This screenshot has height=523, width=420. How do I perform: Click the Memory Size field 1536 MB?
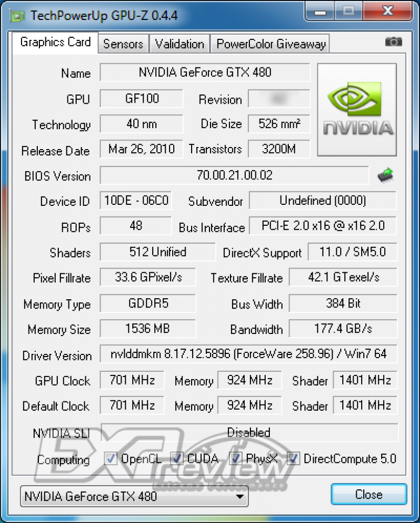tap(148, 328)
